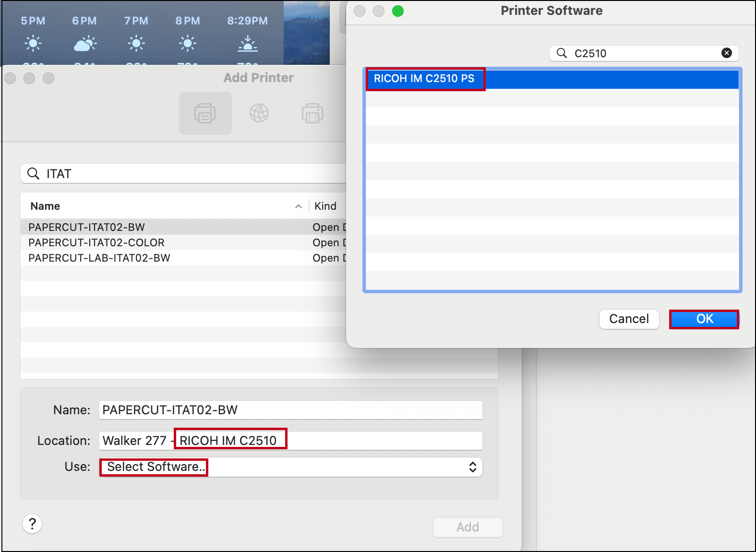Click the Printer Software search magnifier icon

(x=562, y=53)
